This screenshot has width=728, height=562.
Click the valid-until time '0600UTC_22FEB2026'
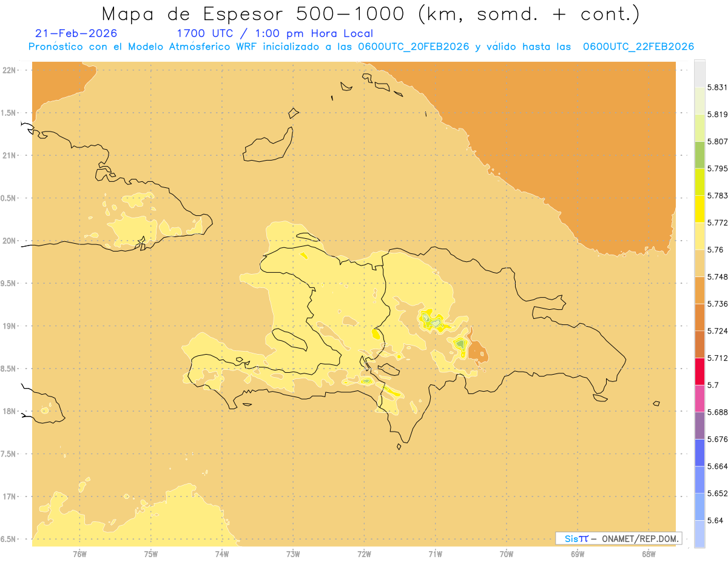click(638, 47)
